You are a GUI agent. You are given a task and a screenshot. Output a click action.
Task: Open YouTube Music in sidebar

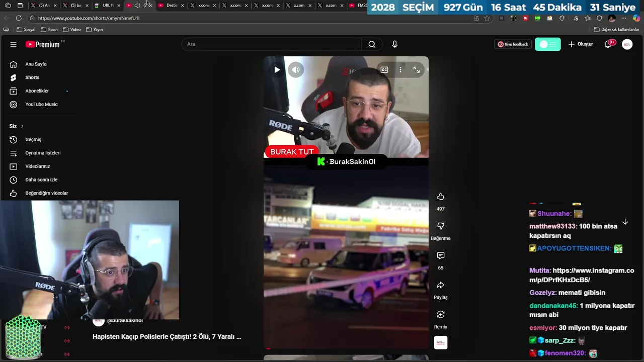pos(41,104)
